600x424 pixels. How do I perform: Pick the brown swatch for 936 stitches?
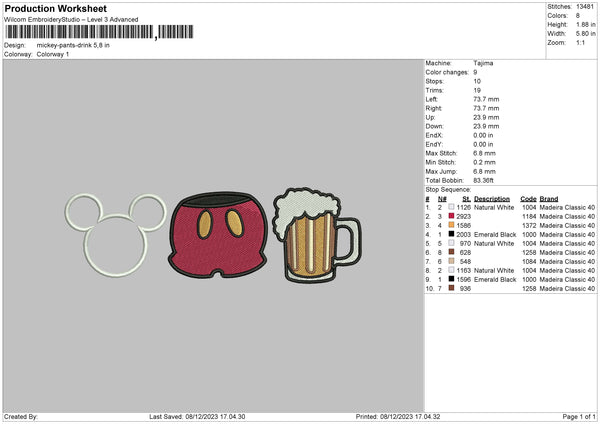click(452, 288)
